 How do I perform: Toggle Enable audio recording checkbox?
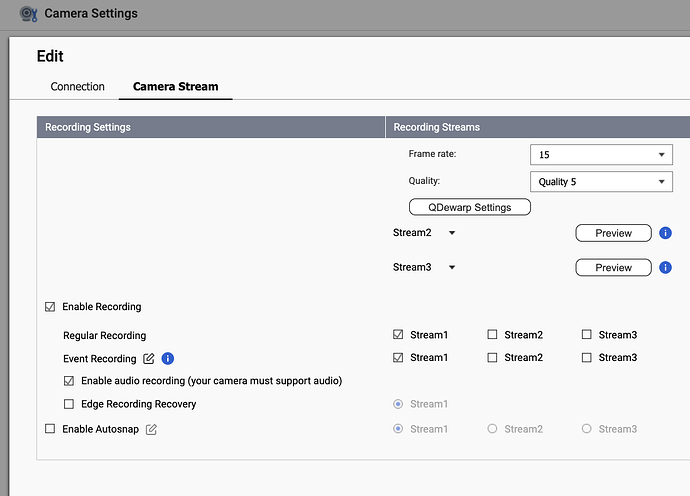(x=69, y=381)
